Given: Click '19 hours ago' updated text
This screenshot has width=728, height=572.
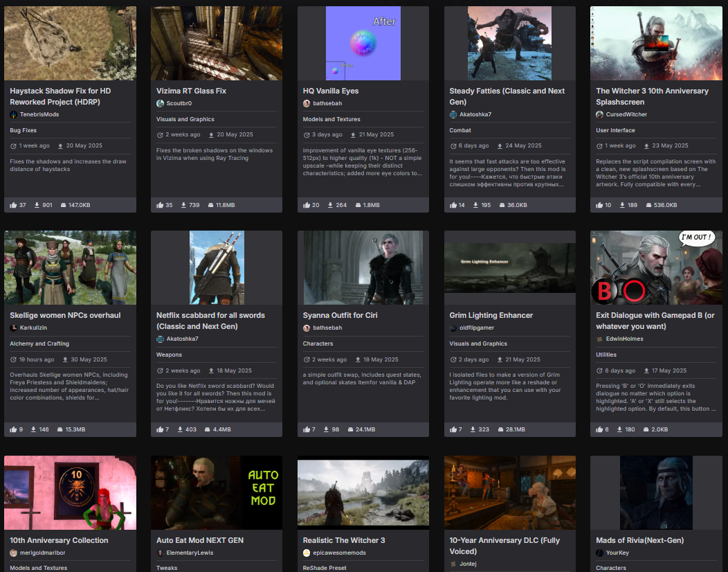Looking at the screenshot, I should point(37,359).
